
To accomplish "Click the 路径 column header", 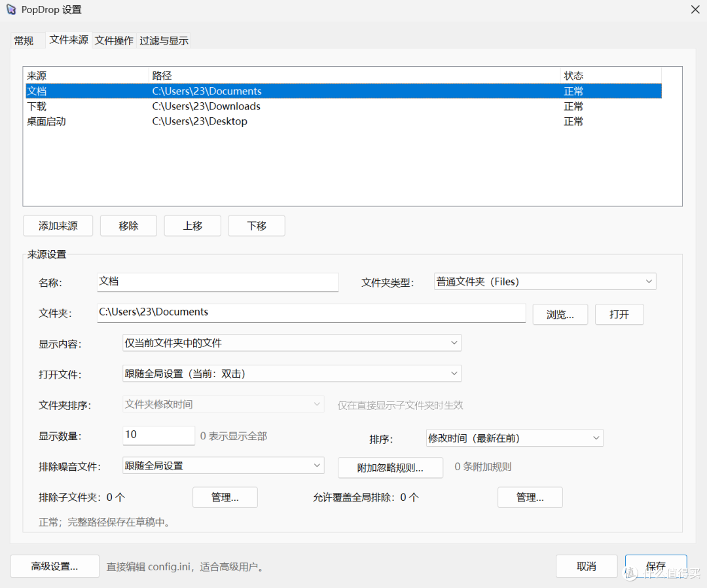I will [x=354, y=76].
